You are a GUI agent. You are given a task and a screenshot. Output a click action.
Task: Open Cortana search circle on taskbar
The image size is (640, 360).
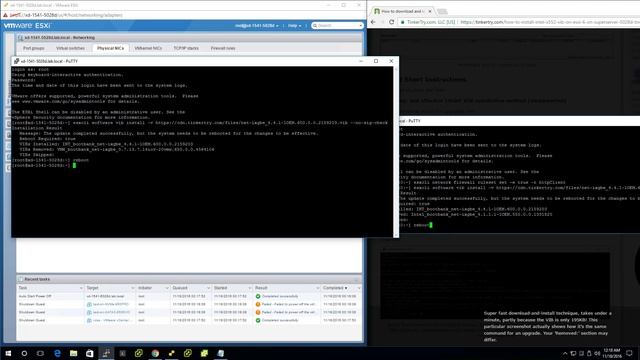click(24, 353)
